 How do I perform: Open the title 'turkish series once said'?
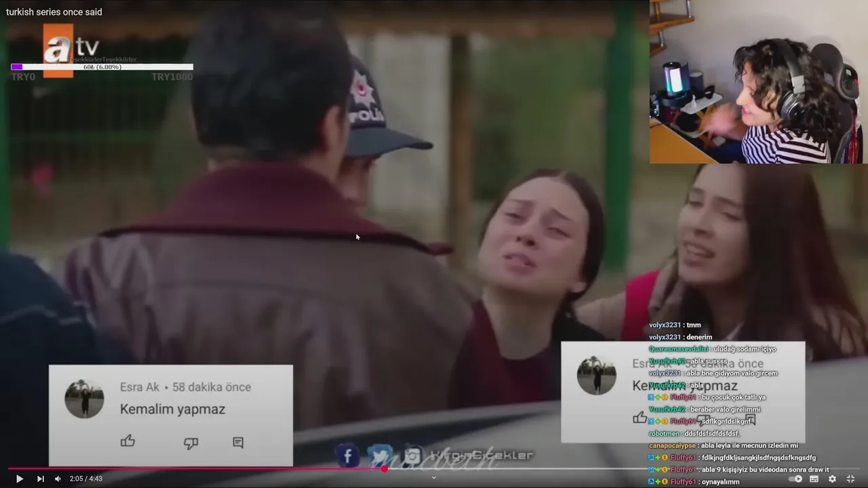coord(54,12)
